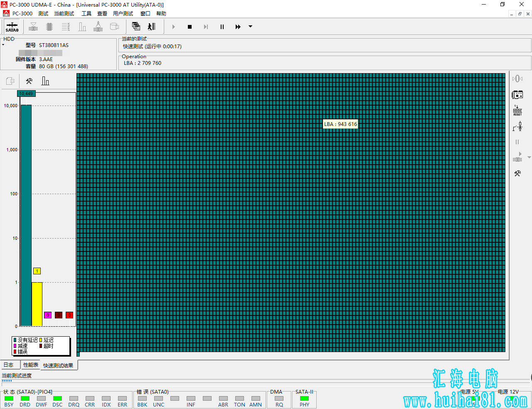Click the head-zero icon in right sidebar

[517, 79]
